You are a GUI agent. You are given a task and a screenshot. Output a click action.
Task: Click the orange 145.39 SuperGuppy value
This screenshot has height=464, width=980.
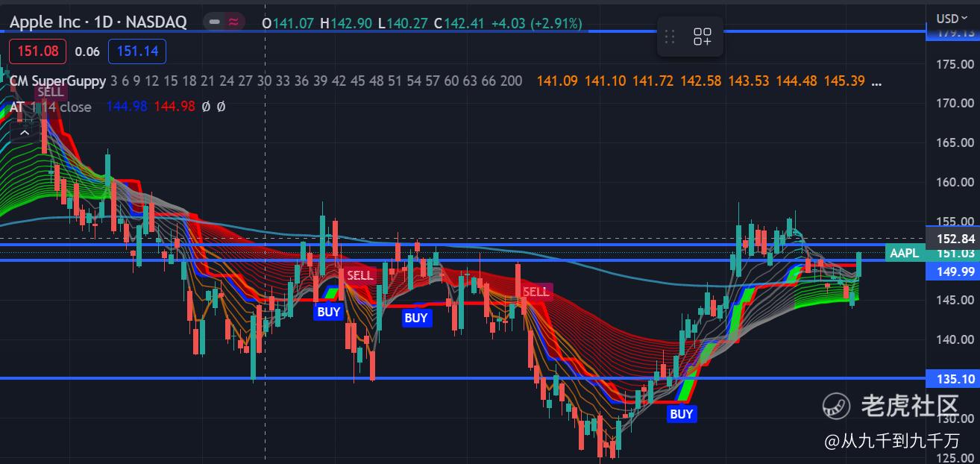pyautogui.click(x=844, y=81)
